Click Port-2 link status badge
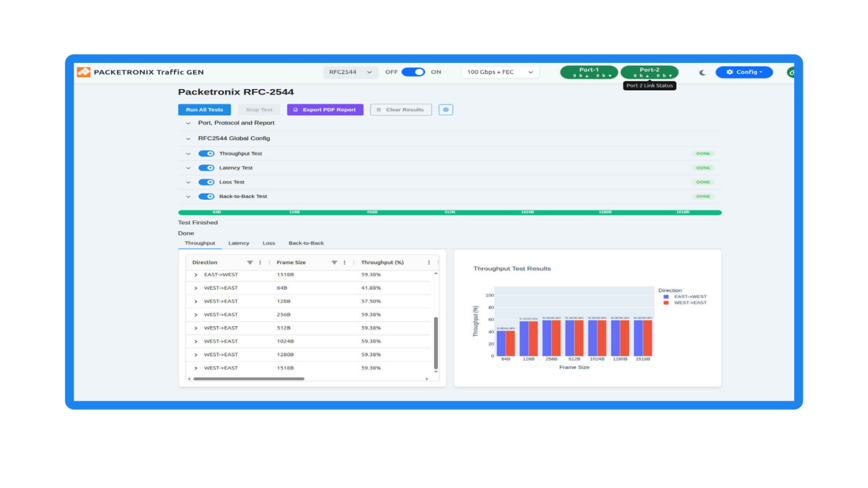The height and width of the screenshot is (488, 868). tap(650, 72)
